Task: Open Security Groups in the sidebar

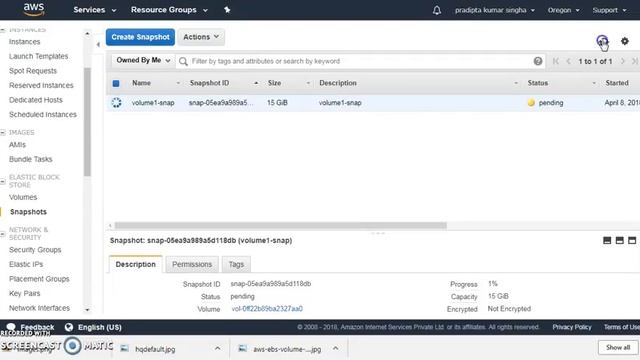Action: 35,250
